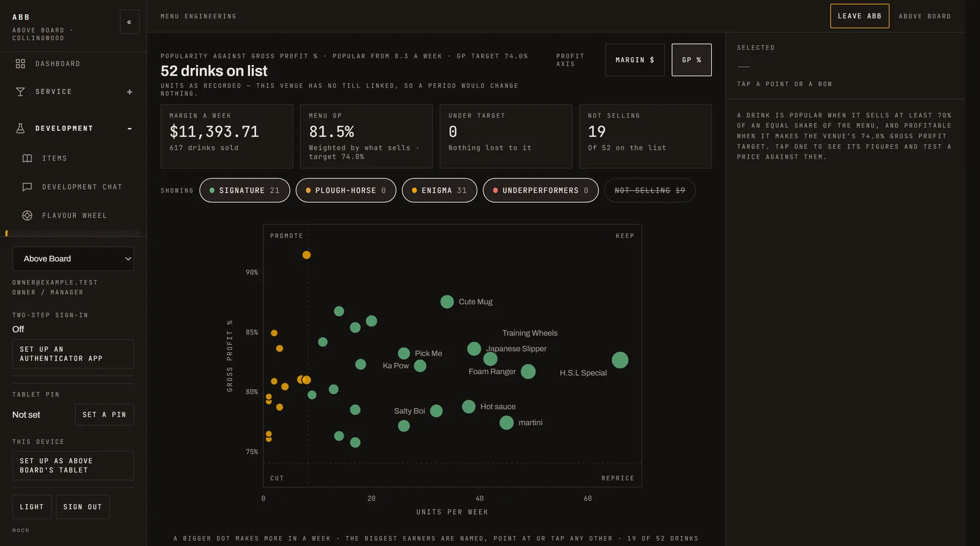
Task: Toggle the Enigma filter chip
Action: click(x=439, y=191)
